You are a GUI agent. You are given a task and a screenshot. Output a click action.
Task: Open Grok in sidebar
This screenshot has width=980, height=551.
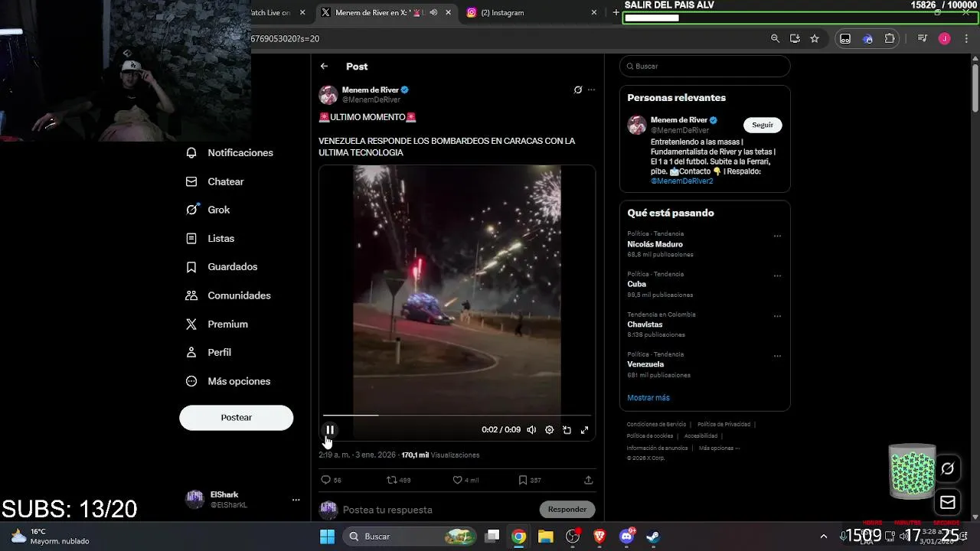click(208, 210)
